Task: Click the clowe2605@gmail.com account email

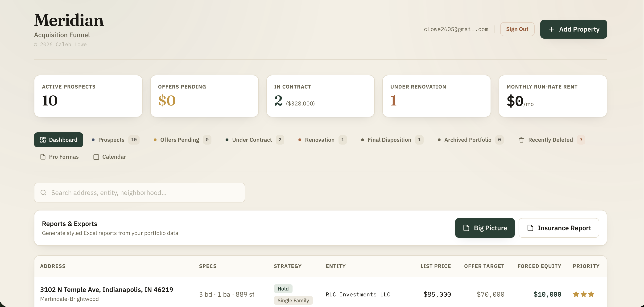Action: click(x=456, y=29)
